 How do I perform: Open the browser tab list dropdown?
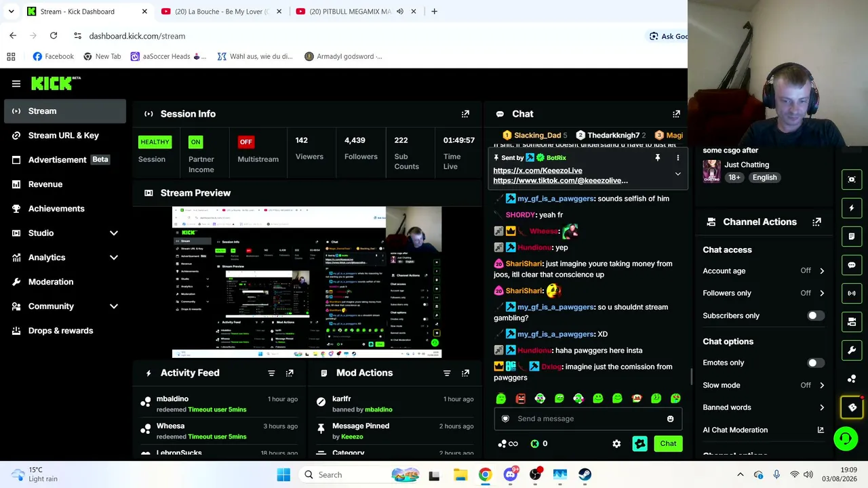click(x=11, y=12)
